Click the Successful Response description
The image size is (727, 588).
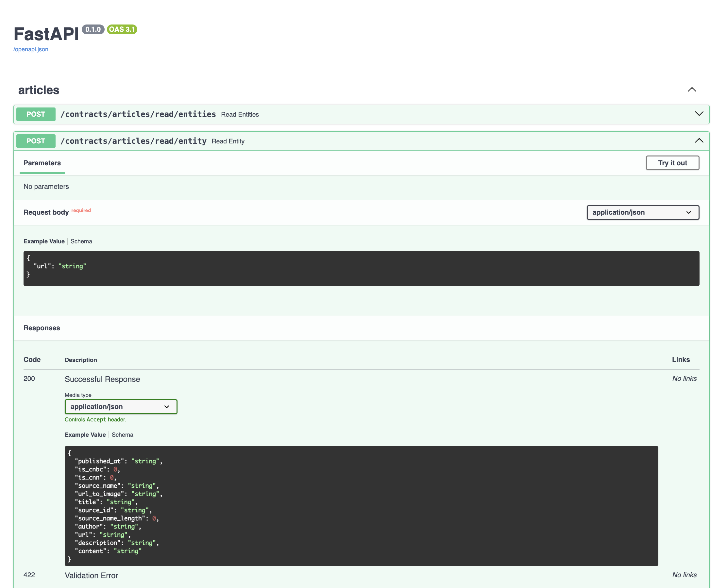click(102, 379)
